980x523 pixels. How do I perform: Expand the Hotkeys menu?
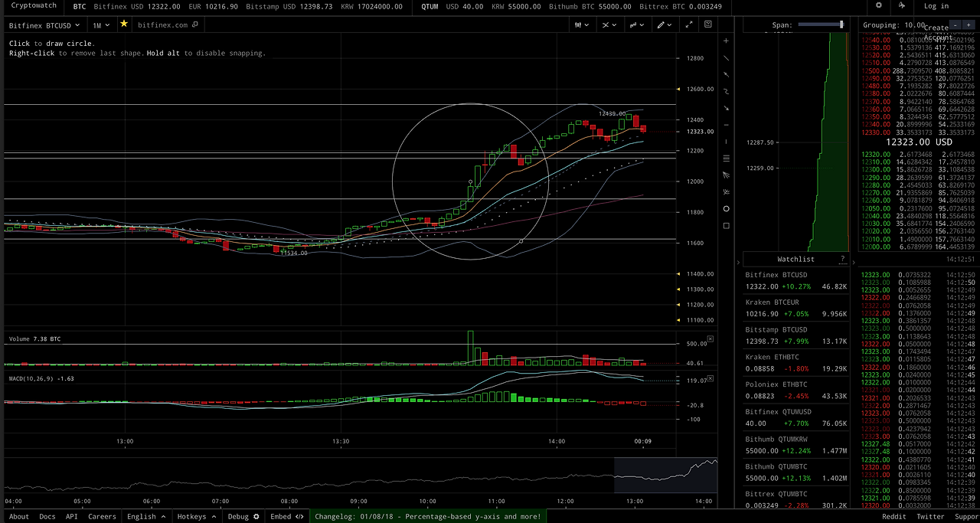coord(197,516)
